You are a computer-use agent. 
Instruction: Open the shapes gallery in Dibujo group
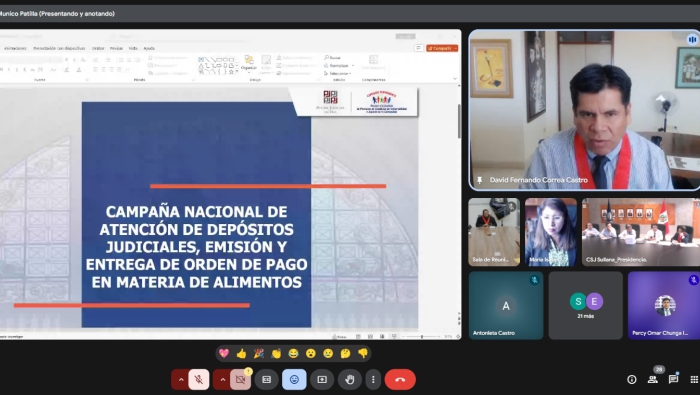coord(218,66)
